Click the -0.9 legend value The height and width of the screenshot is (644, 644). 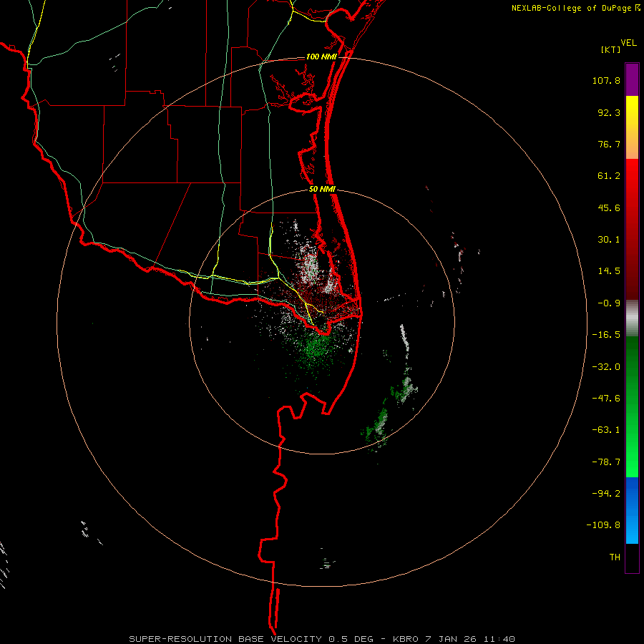coord(609,303)
